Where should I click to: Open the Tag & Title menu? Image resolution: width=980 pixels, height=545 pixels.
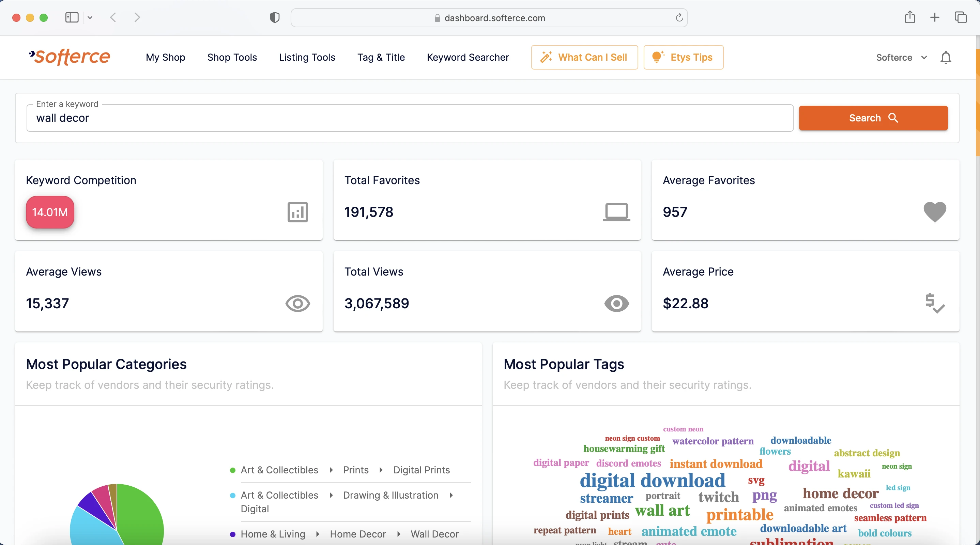(x=381, y=58)
